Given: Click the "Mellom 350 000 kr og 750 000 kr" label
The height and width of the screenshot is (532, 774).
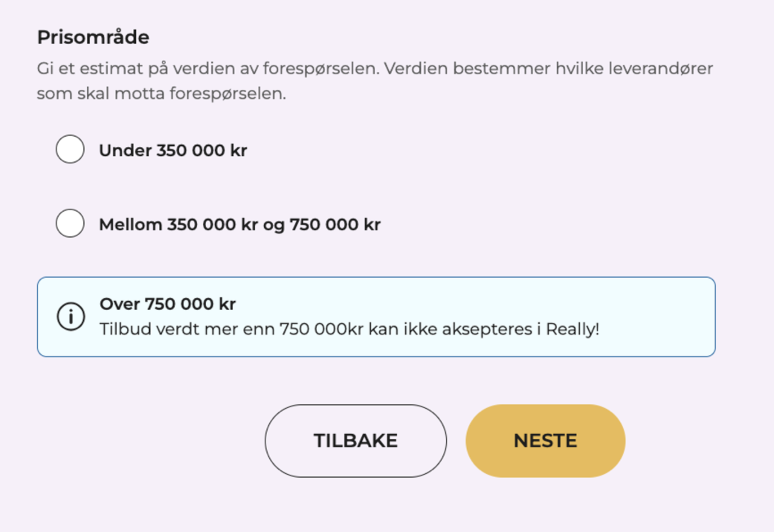Looking at the screenshot, I should [240, 225].
